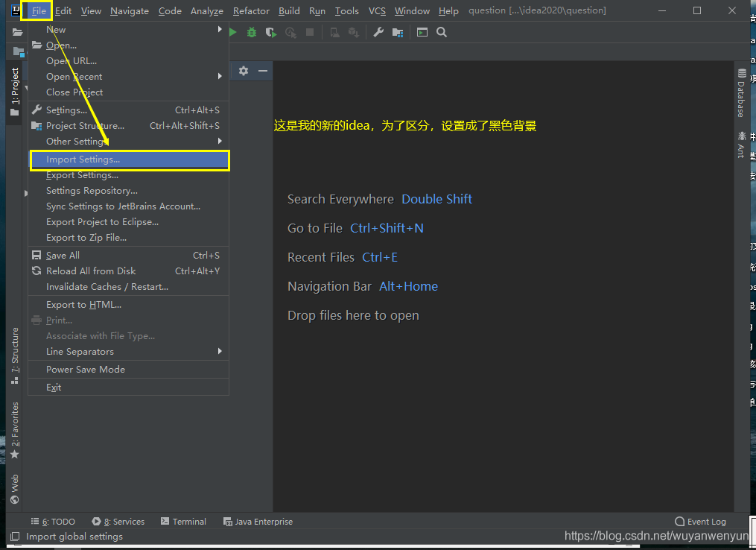Screen dimensions: 756x550
Task: Toggle the Structure tool window on left
Action: [x=15, y=355]
